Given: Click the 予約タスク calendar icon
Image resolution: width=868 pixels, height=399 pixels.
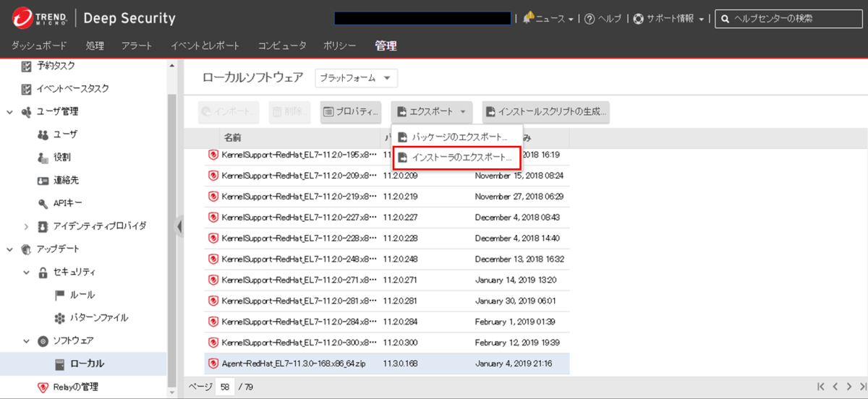Looking at the screenshot, I should (x=27, y=66).
